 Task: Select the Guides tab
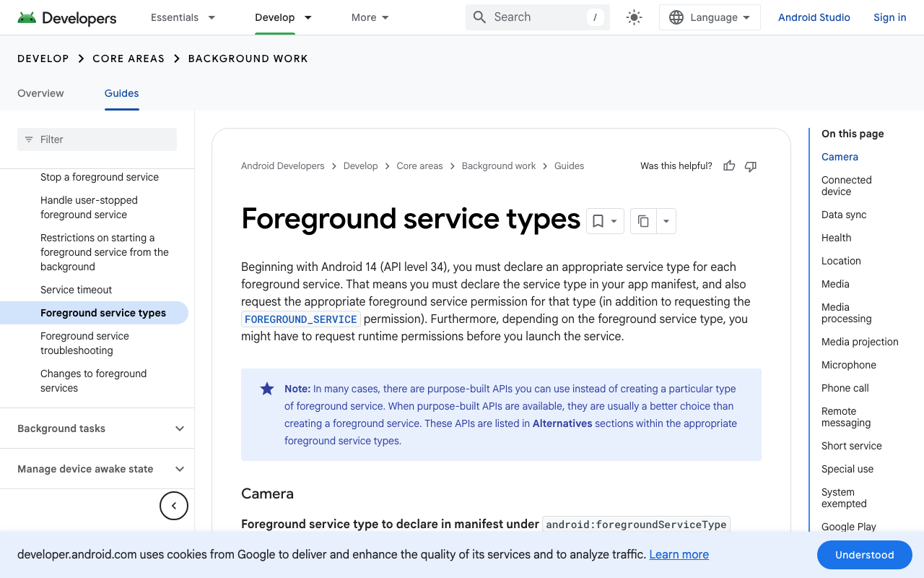click(121, 93)
